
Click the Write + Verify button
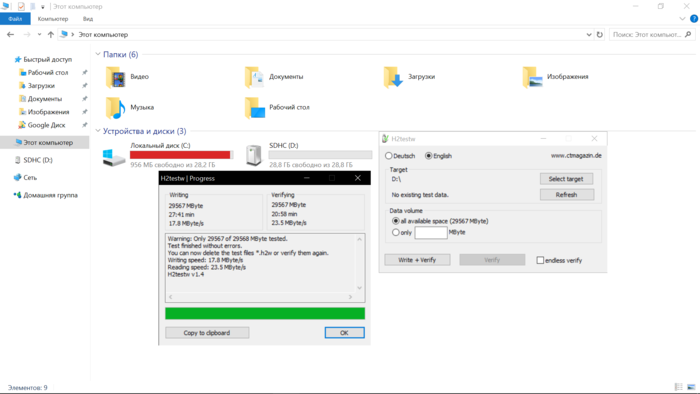click(x=417, y=260)
